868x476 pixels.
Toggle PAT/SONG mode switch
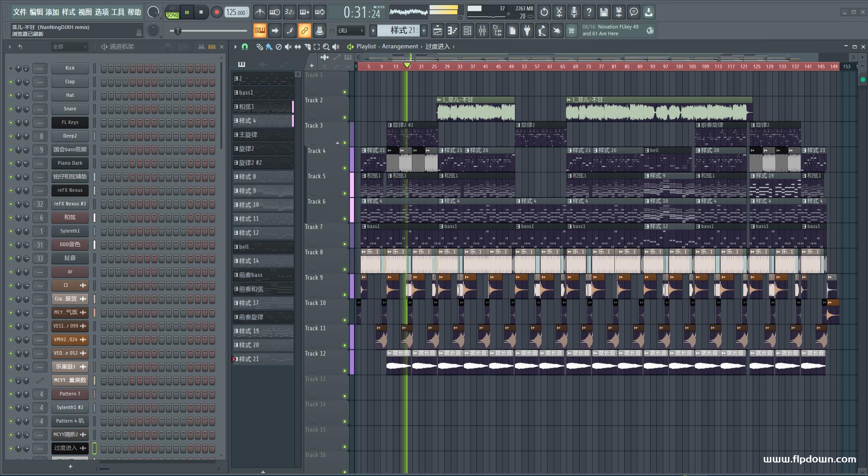(172, 12)
